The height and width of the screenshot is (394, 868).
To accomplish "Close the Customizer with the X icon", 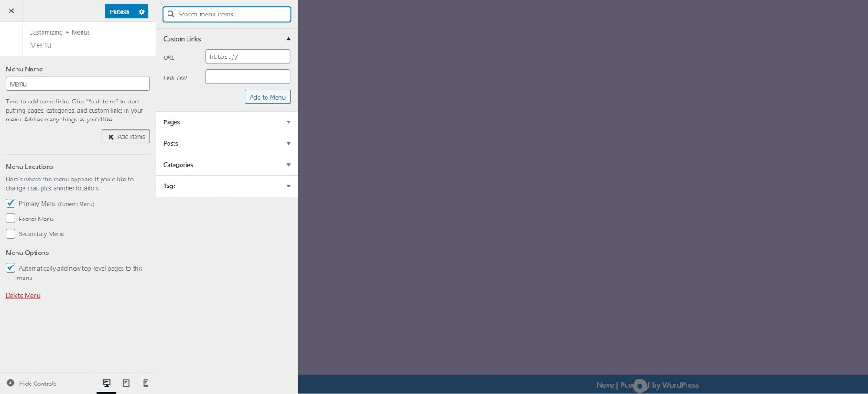I will (x=11, y=11).
